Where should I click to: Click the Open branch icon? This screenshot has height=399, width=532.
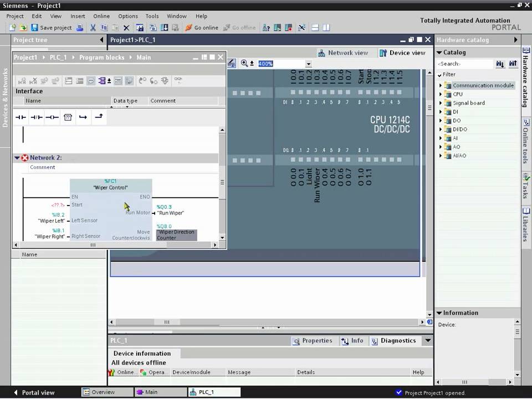click(83, 117)
